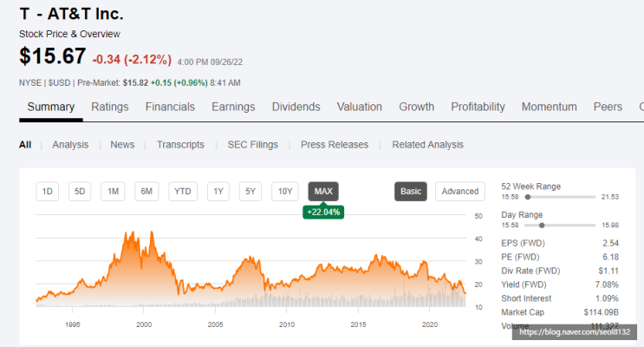The image size is (644, 347).
Task: Set chart range to 1D
Action: (x=47, y=192)
